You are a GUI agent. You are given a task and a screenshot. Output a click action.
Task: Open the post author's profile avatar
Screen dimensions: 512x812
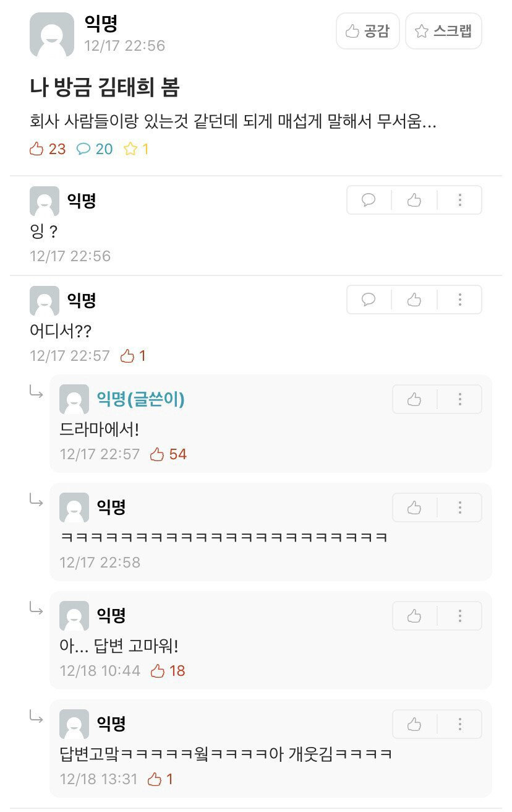tap(52, 35)
